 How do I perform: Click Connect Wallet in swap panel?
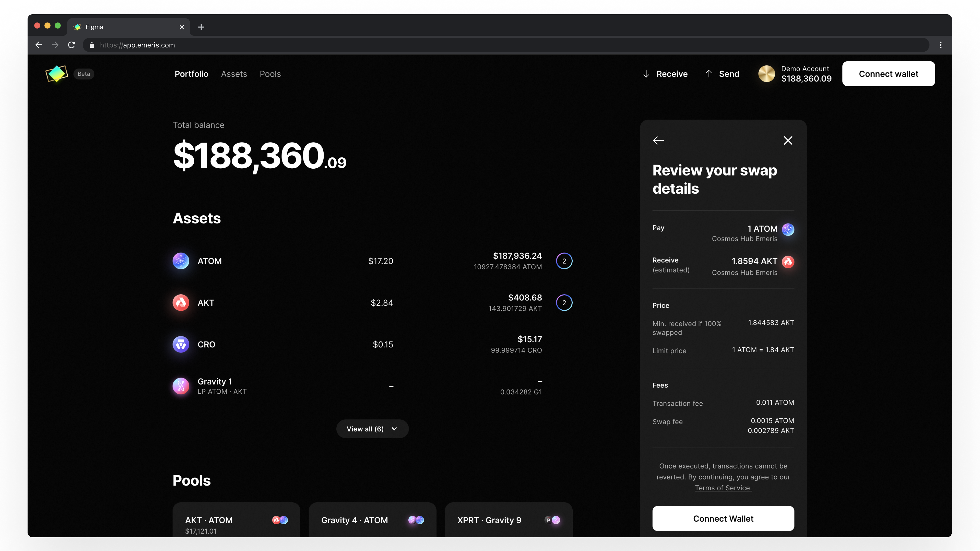pos(723,518)
